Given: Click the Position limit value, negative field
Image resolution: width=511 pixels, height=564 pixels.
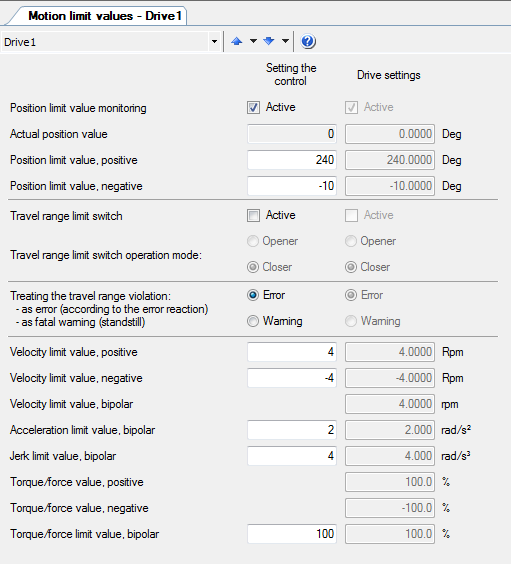Looking at the screenshot, I should click(x=292, y=186).
